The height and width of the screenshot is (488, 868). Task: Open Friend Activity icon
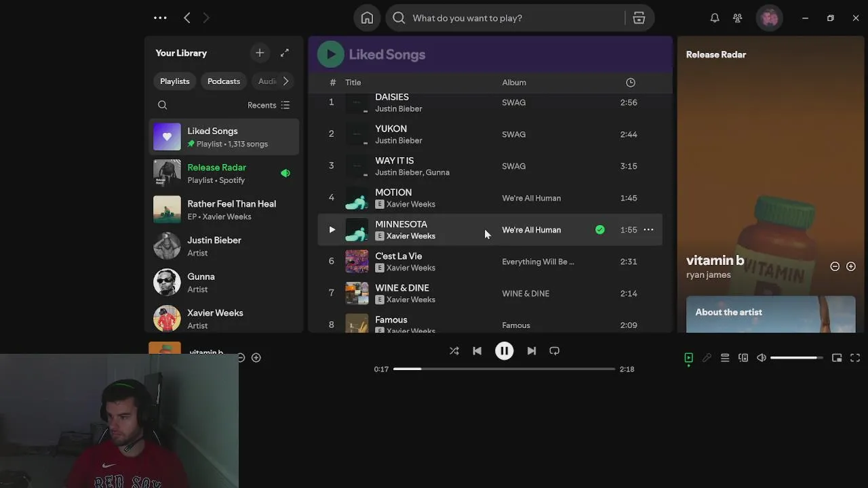[x=738, y=18]
